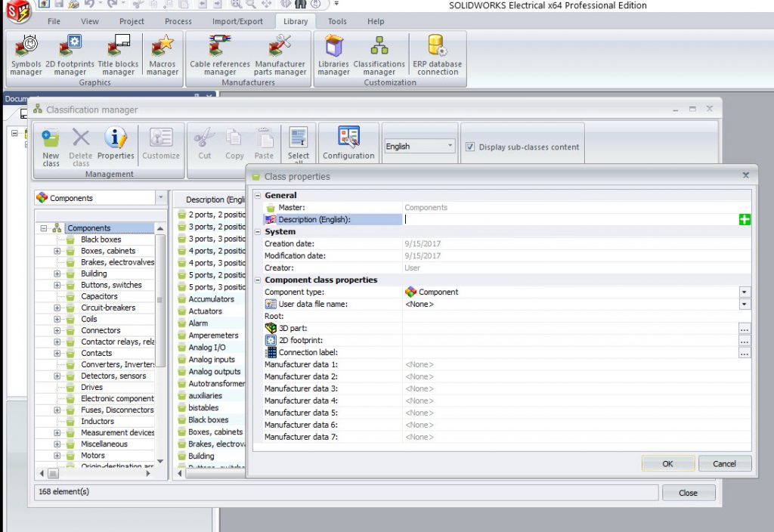Screen dimensions: 774x532
Task: Switch to the Import/Export tab
Action: pyautogui.click(x=237, y=22)
